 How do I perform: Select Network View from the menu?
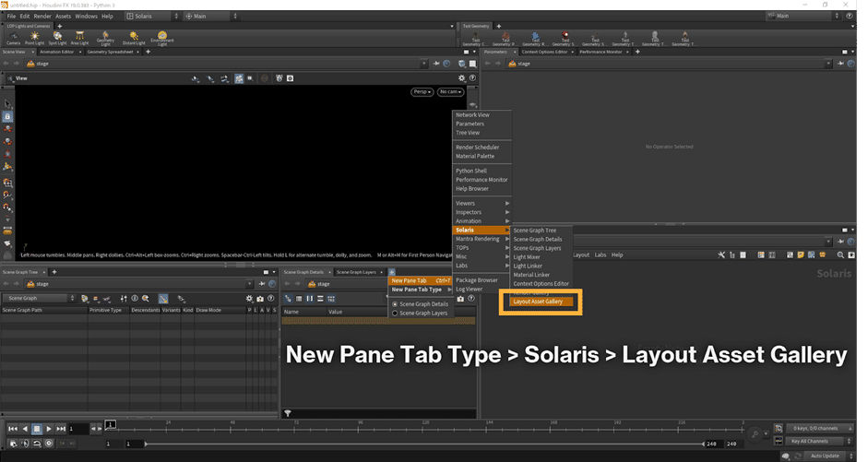472,115
